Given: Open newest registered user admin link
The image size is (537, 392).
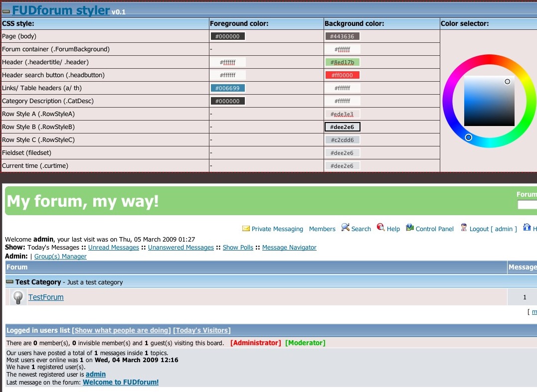Looking at the screenshot, I should tap(96, 374).
